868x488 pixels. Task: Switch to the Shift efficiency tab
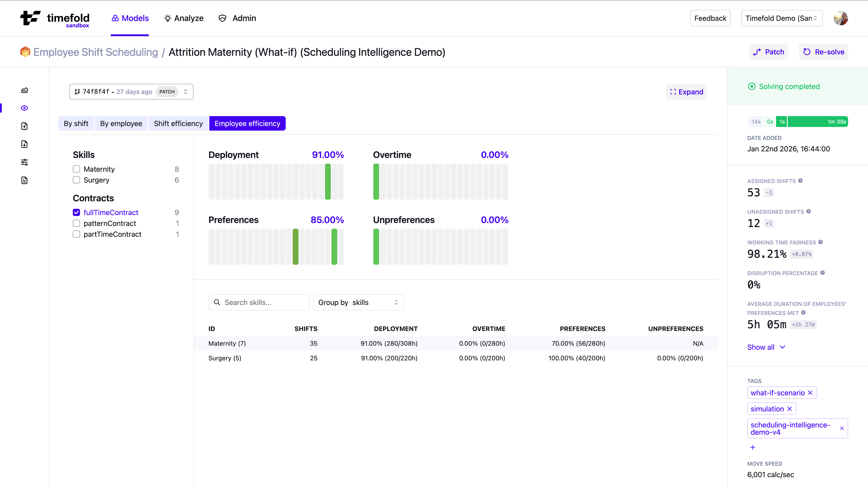pos(178,124)
